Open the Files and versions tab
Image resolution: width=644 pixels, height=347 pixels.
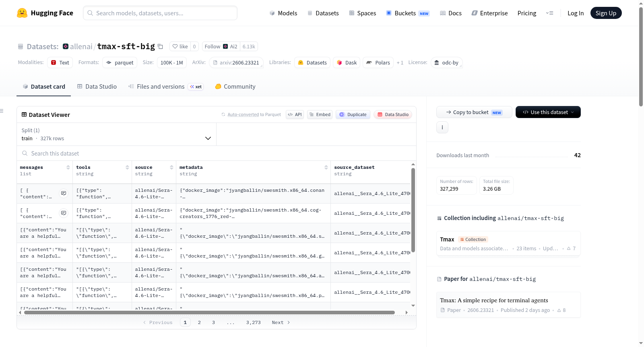[x=166, y=86]
